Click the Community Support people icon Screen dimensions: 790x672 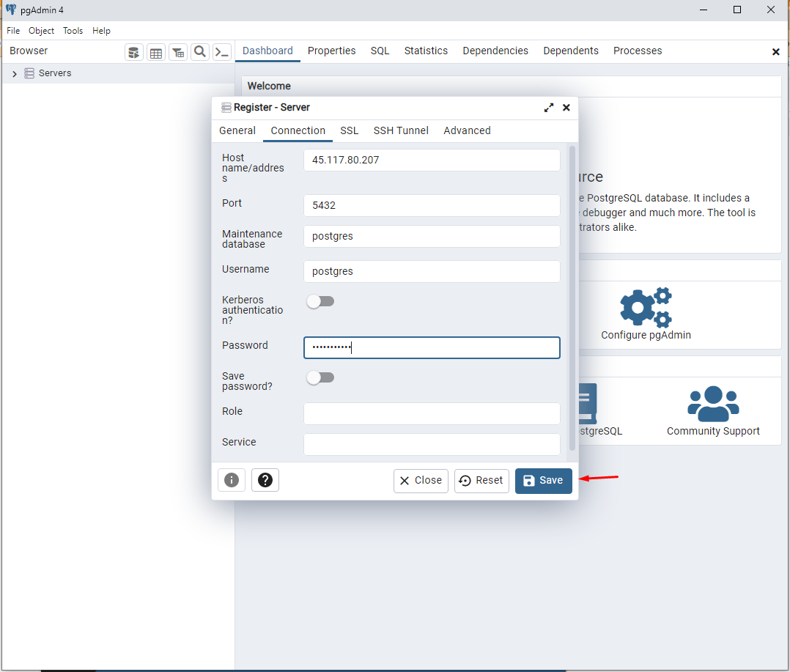(x=713, y=404)
